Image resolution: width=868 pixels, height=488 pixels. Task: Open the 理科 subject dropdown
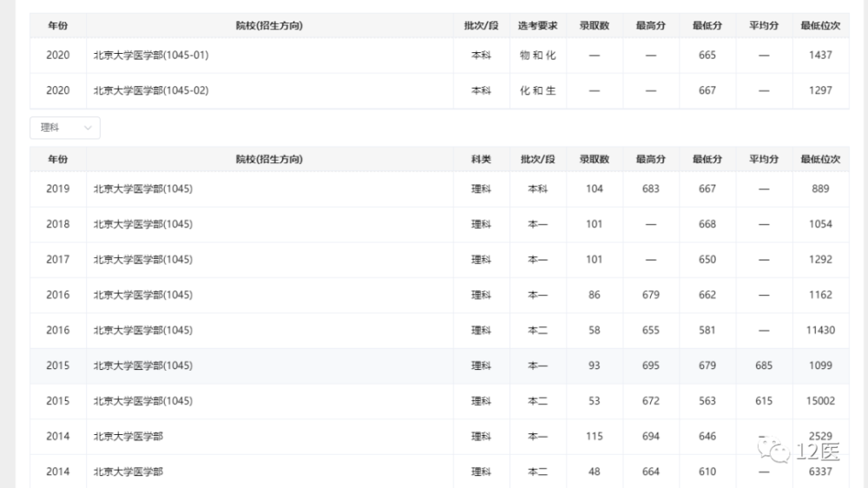[x=64, y=128]
